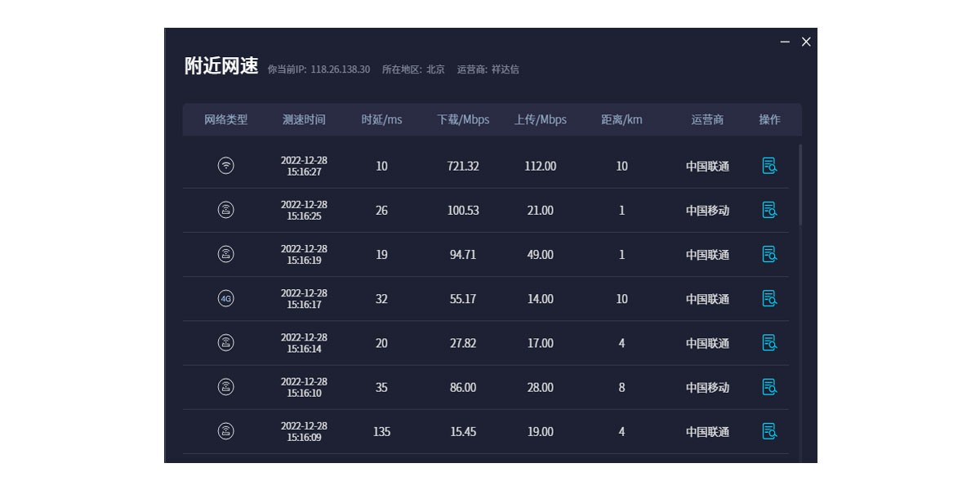
Task: Select upload value 28.00
Action: click(540, 386)
